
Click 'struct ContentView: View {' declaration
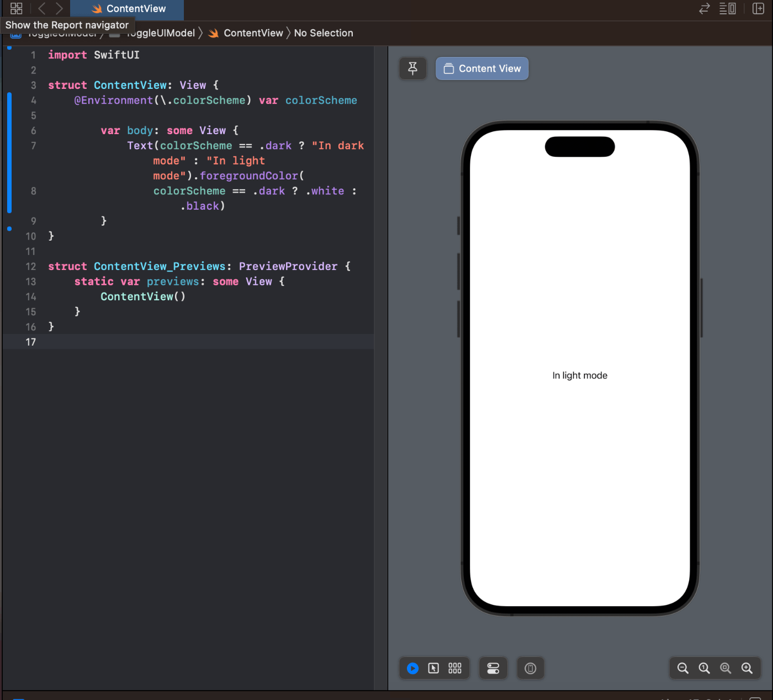133,85
